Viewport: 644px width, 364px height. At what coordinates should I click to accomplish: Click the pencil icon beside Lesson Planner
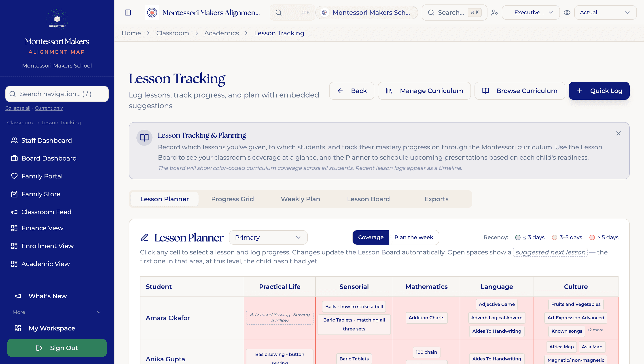(144, 237)
